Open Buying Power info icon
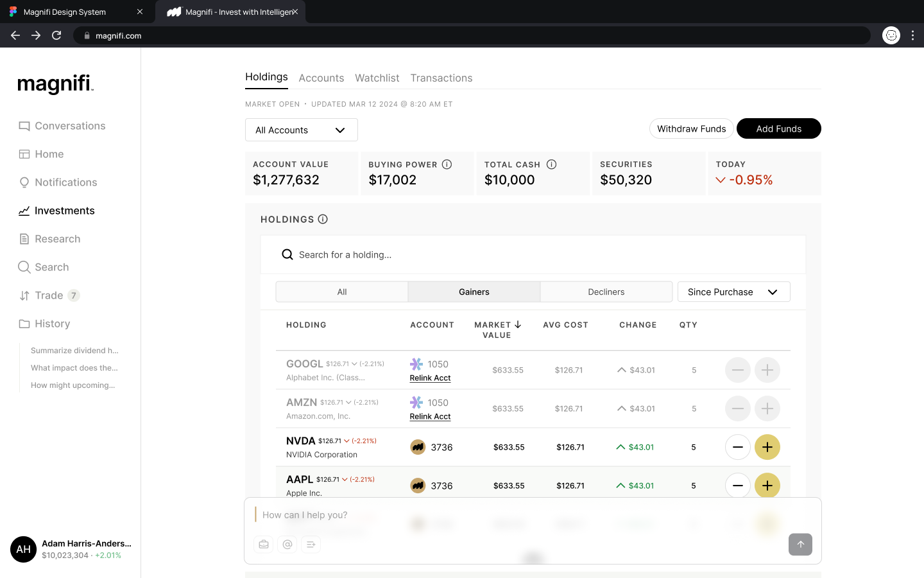The width and height of the screenshot is (924, 578). point(447,164)
